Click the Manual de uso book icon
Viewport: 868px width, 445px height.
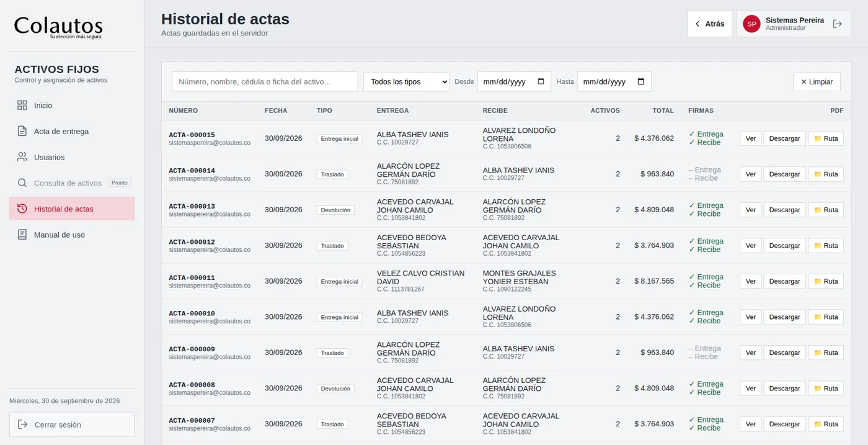22,235
